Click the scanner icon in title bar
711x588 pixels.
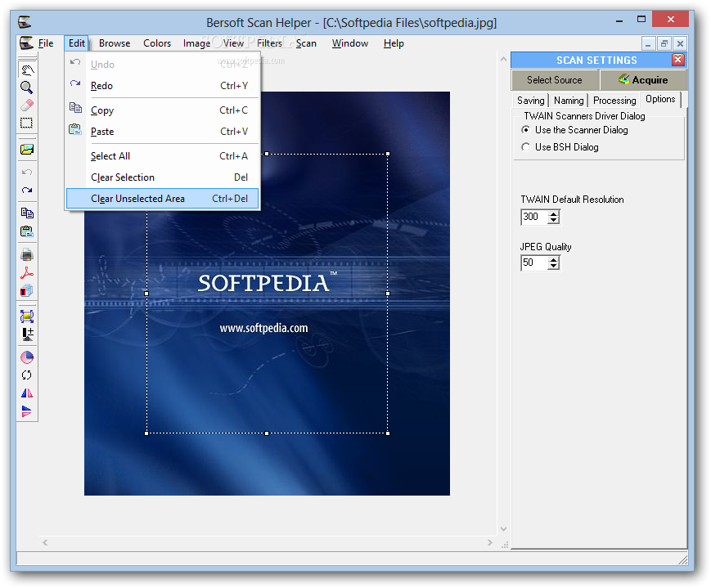tap(25, 22)
